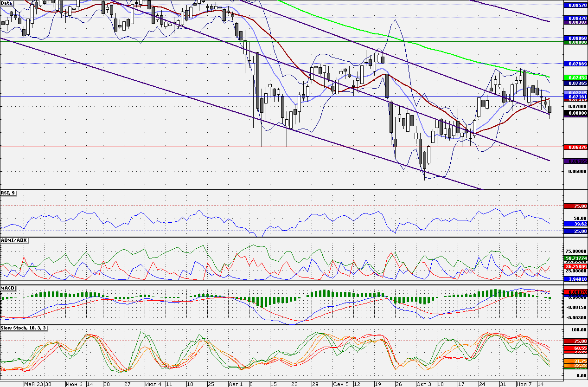Click the blue 39.62 RSI value tag
This screenshot has width=588, height=387.
[575, 224]
